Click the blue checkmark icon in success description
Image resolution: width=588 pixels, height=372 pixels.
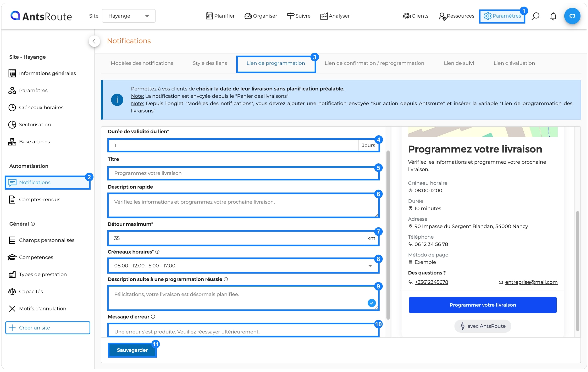pos(371,303)
